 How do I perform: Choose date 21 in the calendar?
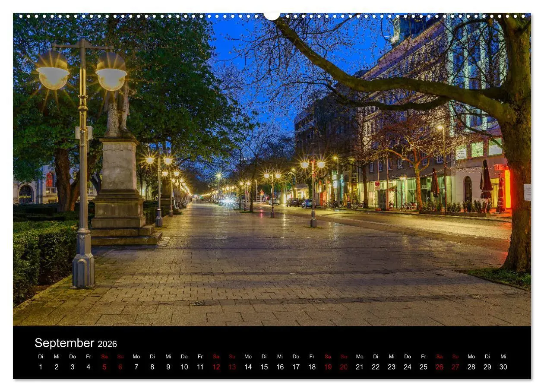pos(360,367)
